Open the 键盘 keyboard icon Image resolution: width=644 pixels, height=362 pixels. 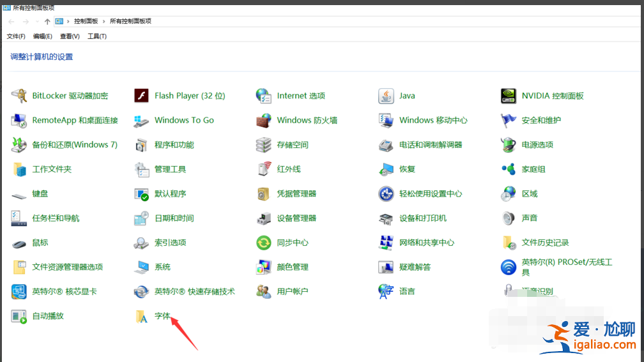(19, 196)
